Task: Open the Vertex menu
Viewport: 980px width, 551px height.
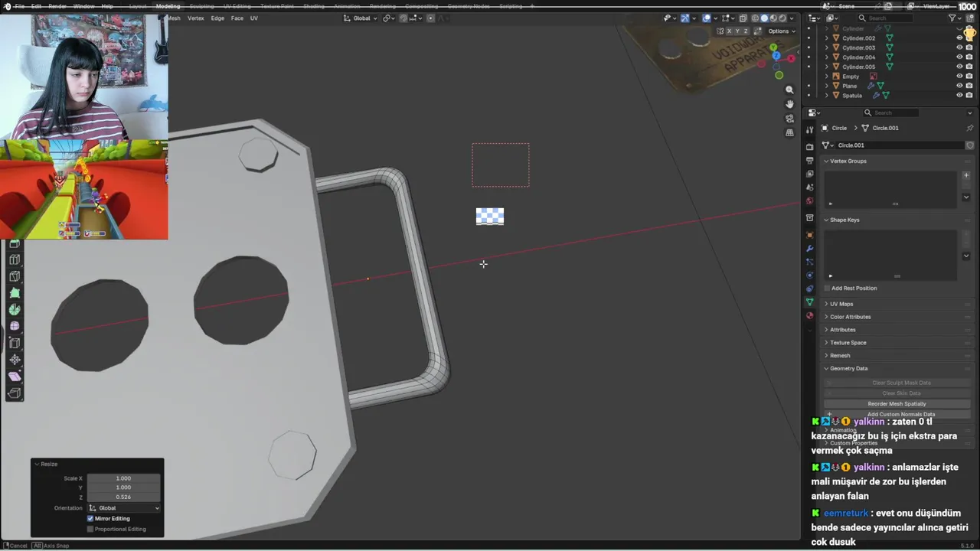Action: click(196, 18)
